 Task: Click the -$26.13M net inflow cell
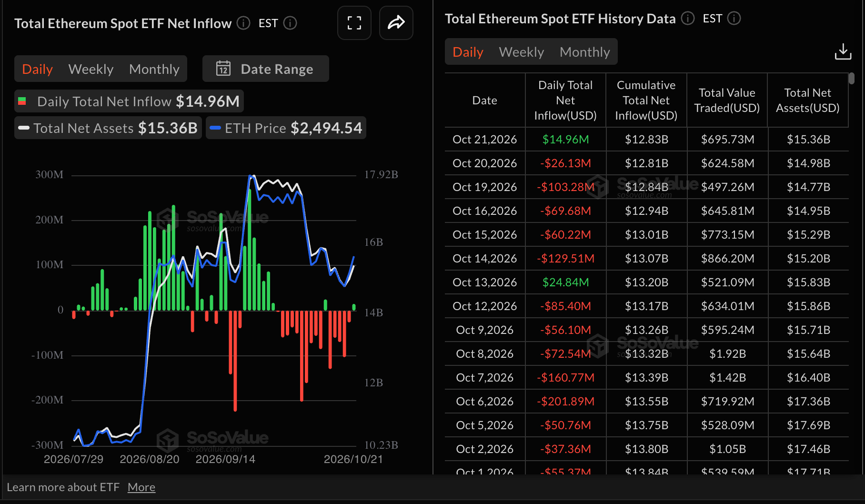coord(565,163)
